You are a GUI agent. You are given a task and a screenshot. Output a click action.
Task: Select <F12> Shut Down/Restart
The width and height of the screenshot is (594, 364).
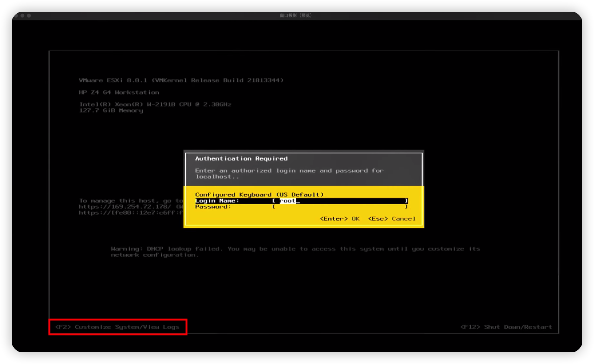pyautogui.click(x=506, y=327)
